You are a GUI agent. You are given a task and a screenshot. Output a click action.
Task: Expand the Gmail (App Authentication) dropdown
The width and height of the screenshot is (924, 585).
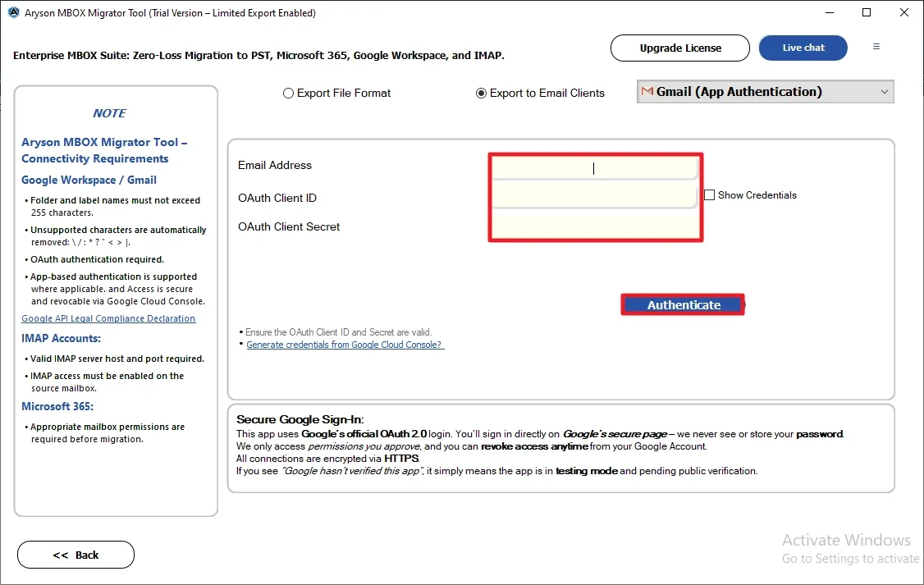765,92
